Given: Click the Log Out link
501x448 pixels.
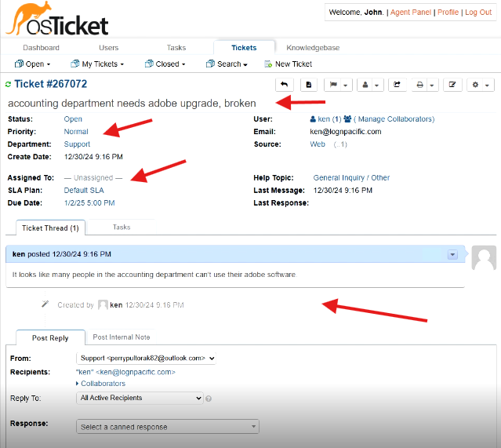Looking at the screenshot, I should pos(478,12).
